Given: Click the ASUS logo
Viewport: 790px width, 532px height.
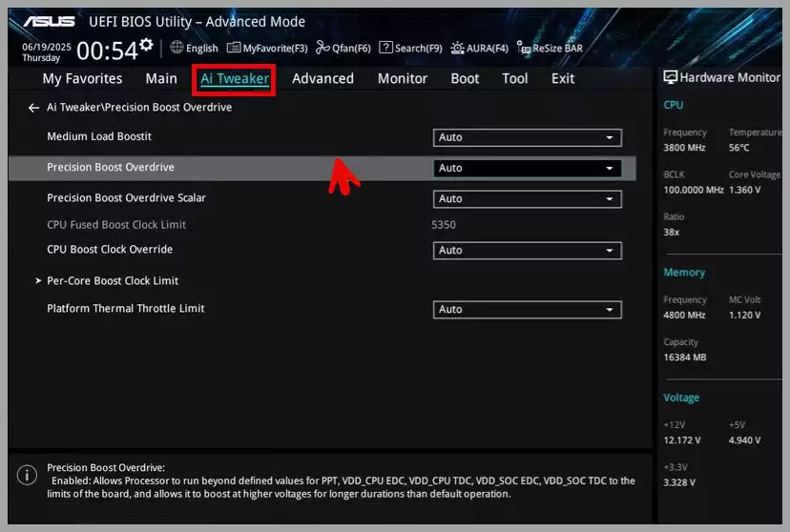Looking at the screenshot, I should click(49, 22).
